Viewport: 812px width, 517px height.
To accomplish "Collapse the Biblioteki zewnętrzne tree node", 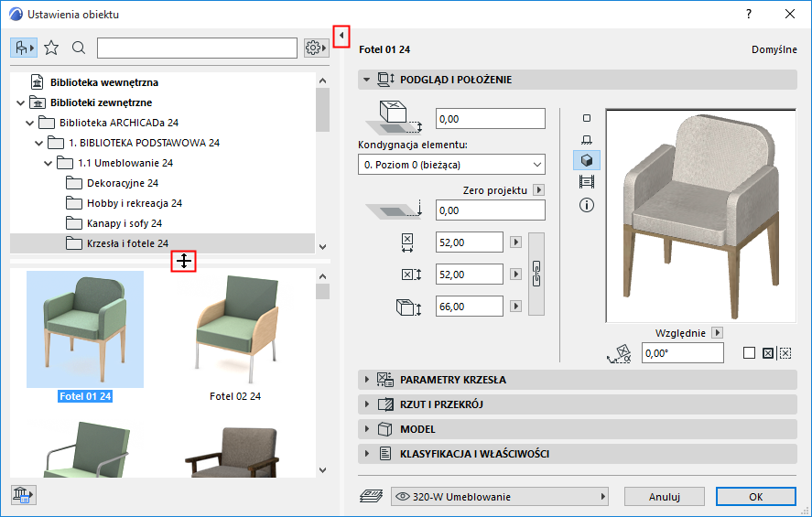I will click(x=21, y=102).
